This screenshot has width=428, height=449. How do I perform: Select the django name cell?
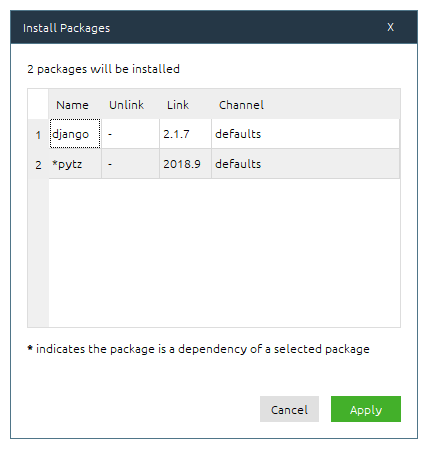(75, 134)
